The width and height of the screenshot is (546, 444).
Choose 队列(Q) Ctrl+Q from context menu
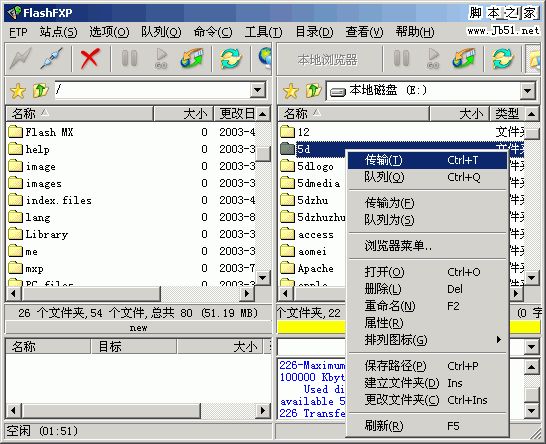pos(427,177)
